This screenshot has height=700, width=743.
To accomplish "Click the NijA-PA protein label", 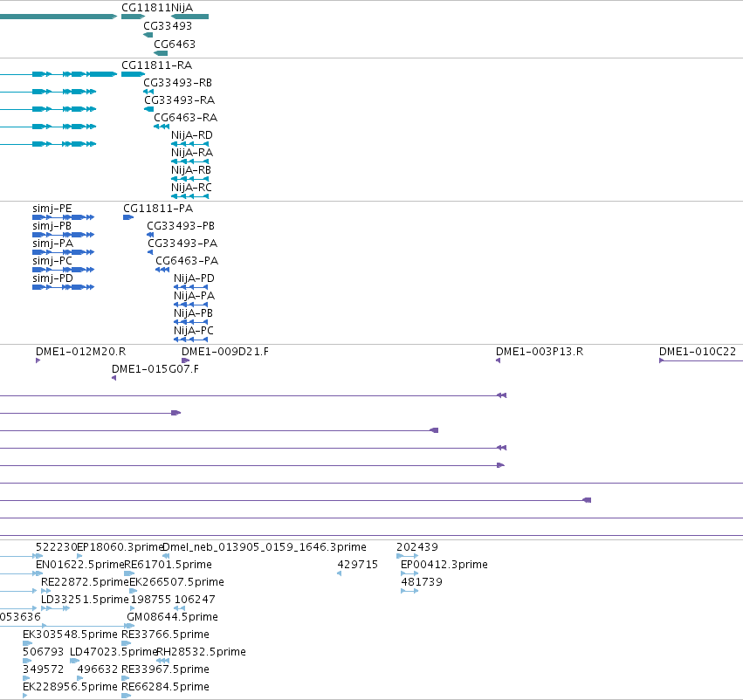I will tap(195, 296).
